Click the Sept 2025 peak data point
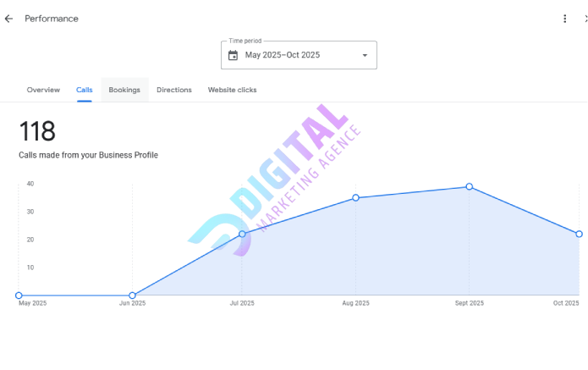 (x=470, y=186)
